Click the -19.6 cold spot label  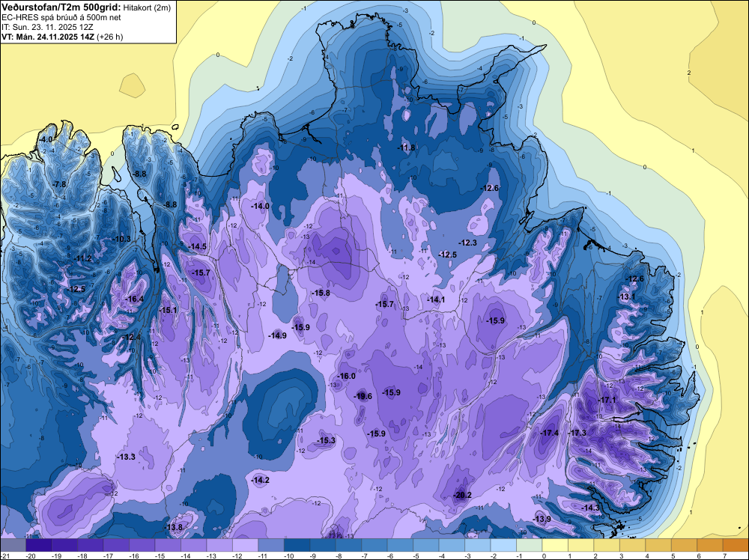(x=363, y=396)
